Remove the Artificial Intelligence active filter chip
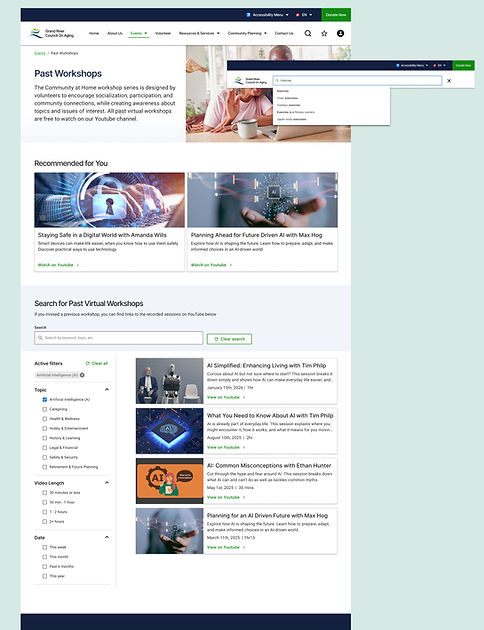 (82, 375)
